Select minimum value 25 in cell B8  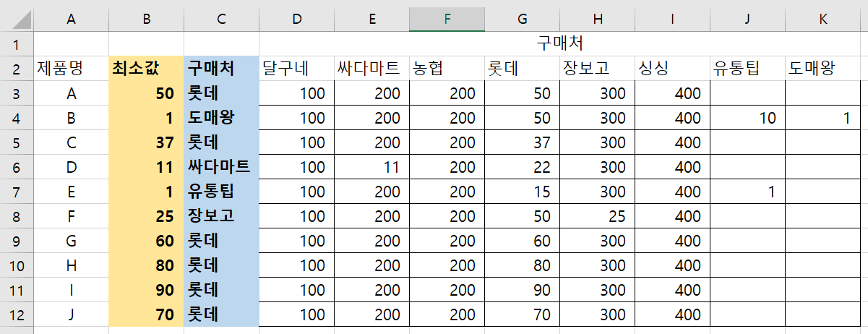click(147, 216)
